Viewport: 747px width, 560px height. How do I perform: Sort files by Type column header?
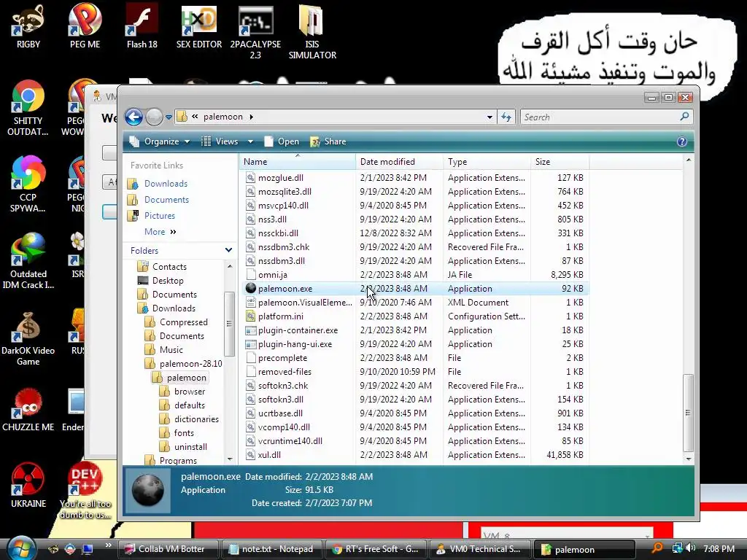pyautogui.click(x=487, y=162)
